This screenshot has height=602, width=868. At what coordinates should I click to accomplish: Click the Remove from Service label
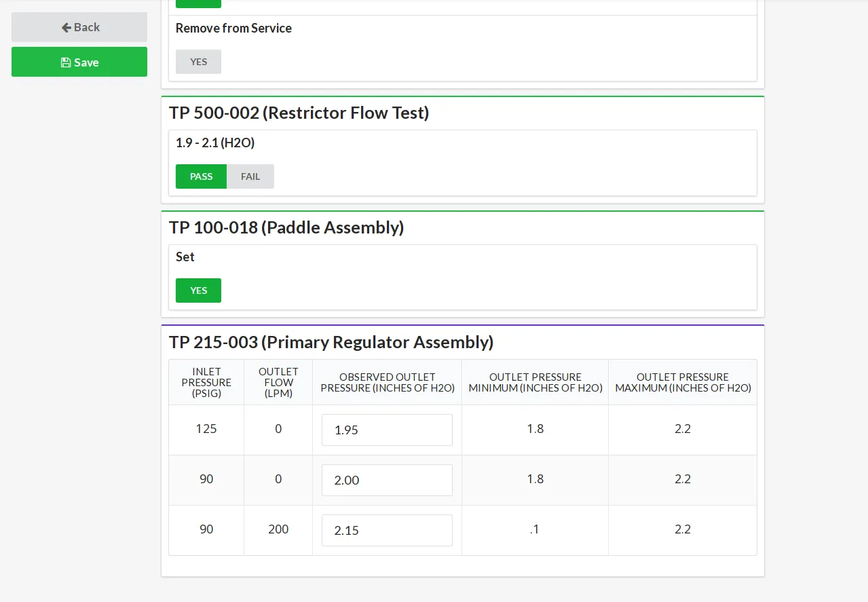(x=233, y=29)
